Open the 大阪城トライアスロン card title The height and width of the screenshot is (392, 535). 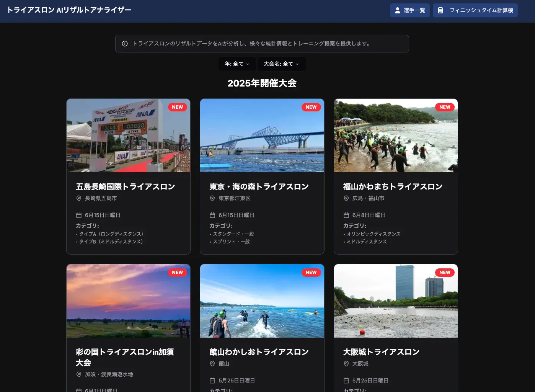pos(381,352)
